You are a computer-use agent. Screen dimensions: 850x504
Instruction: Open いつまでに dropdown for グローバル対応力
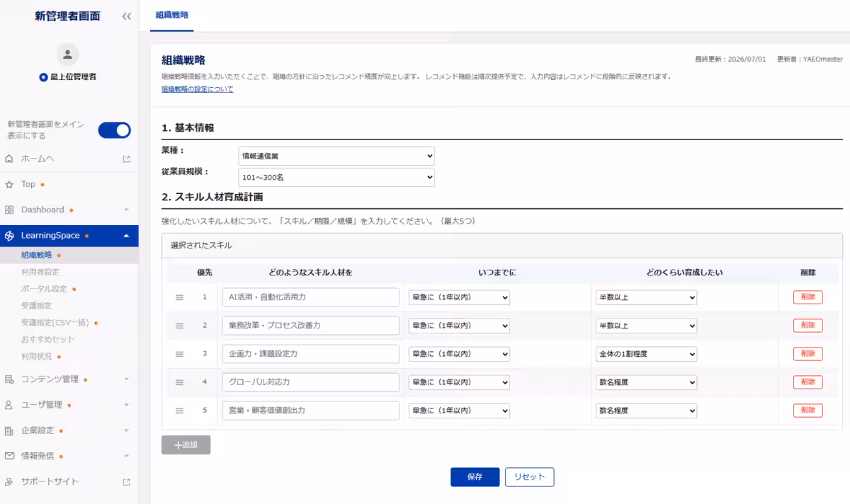point(459,382)
